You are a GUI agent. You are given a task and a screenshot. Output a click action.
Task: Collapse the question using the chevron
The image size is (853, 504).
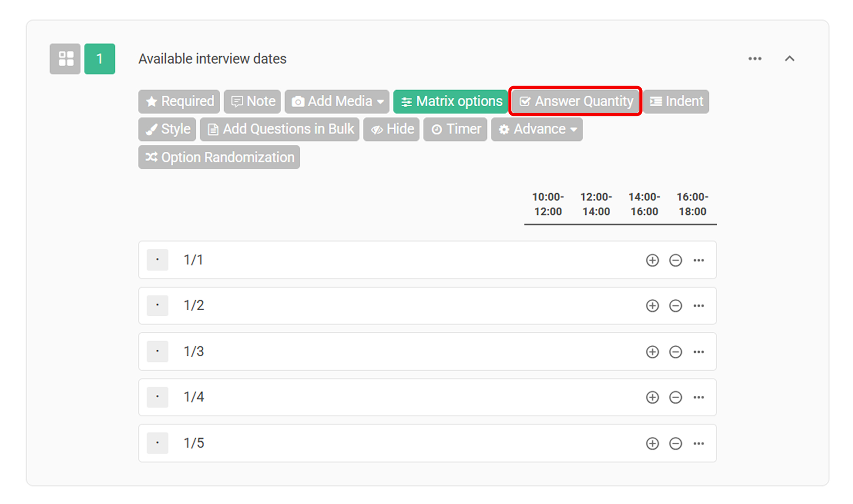790,58
